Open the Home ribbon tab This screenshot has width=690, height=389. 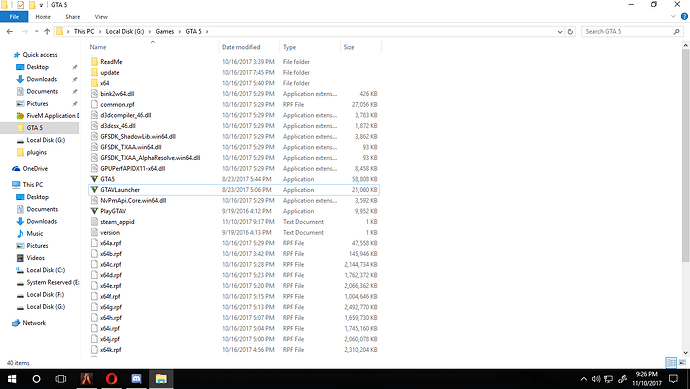tap(43, 17)
